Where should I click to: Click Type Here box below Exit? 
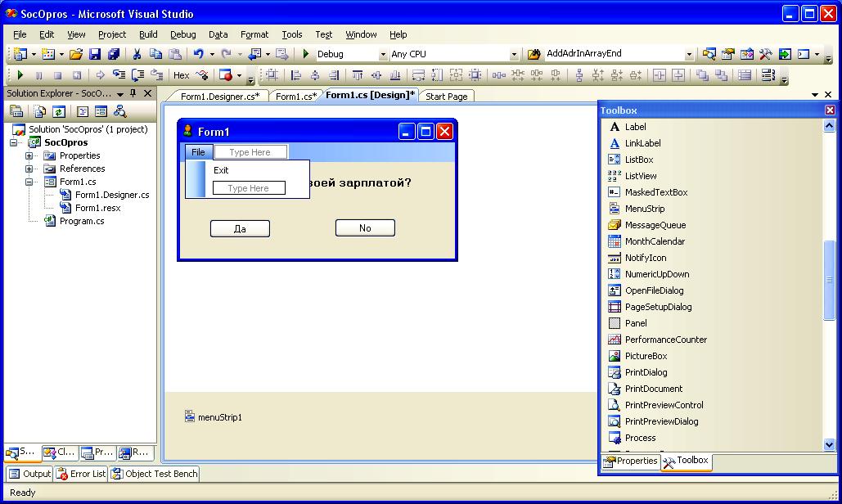[x=249, y=188]
